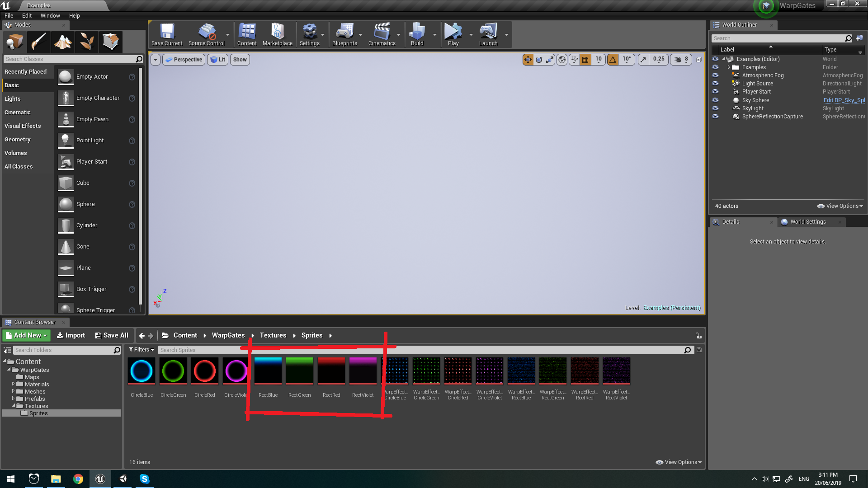Image resolution: width=868 pixels, height=488 pixels.
Task: Toggle rotation snapping triangle icon
Action: 613,60
